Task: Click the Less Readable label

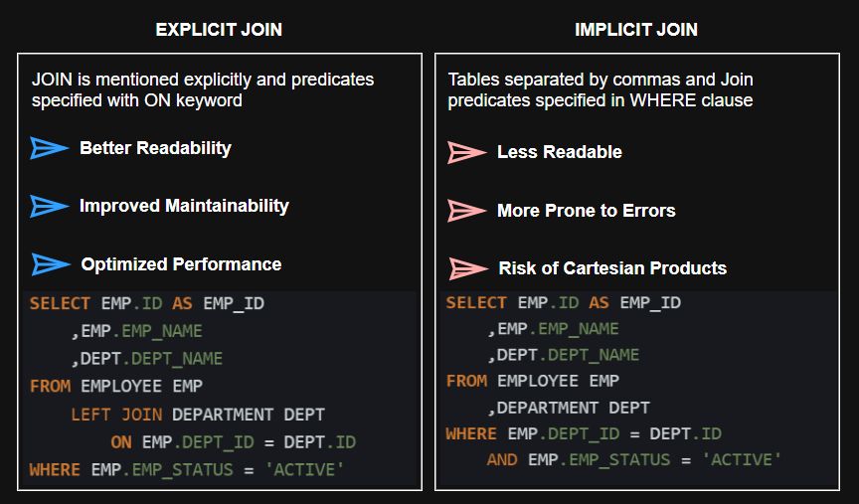Action: click(559, 152)
